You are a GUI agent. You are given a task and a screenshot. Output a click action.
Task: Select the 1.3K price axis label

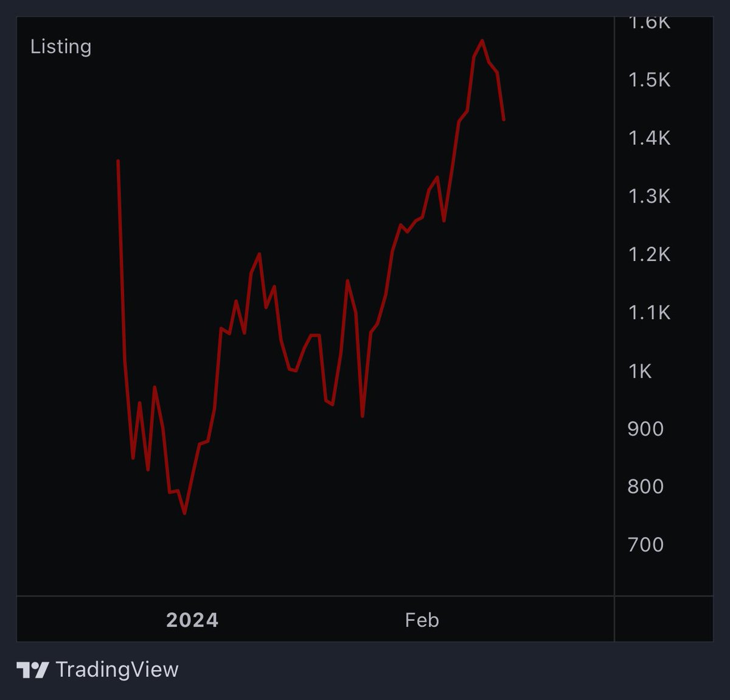click(649, 196)
